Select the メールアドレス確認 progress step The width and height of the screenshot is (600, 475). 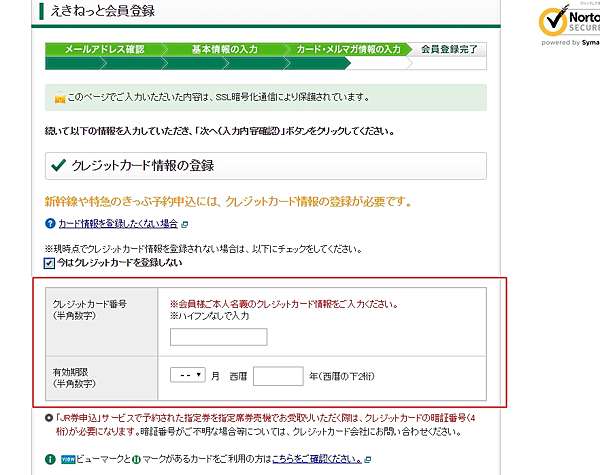click(104, 49)
